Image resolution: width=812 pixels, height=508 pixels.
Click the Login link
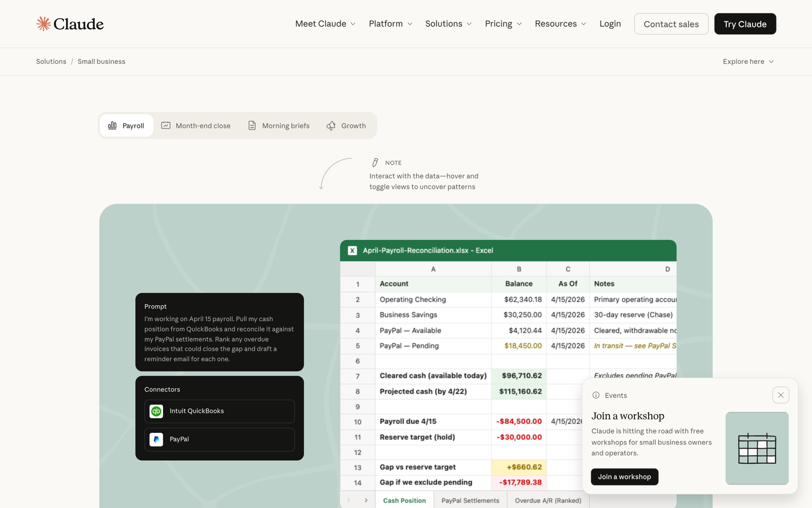point(610,24)
